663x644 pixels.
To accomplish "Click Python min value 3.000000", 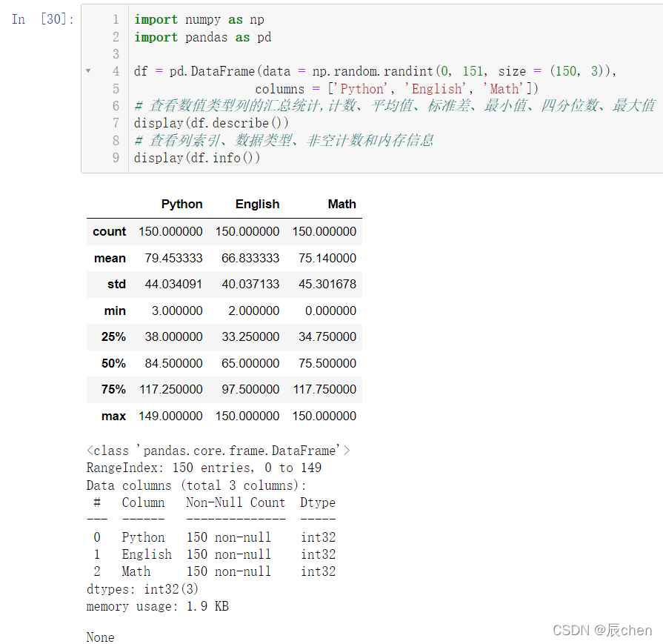I will click(177, 311).
